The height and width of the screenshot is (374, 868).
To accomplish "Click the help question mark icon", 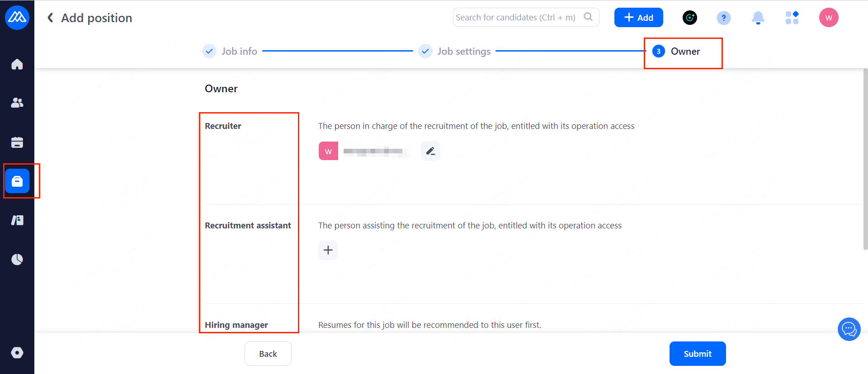I will (724, 18).
